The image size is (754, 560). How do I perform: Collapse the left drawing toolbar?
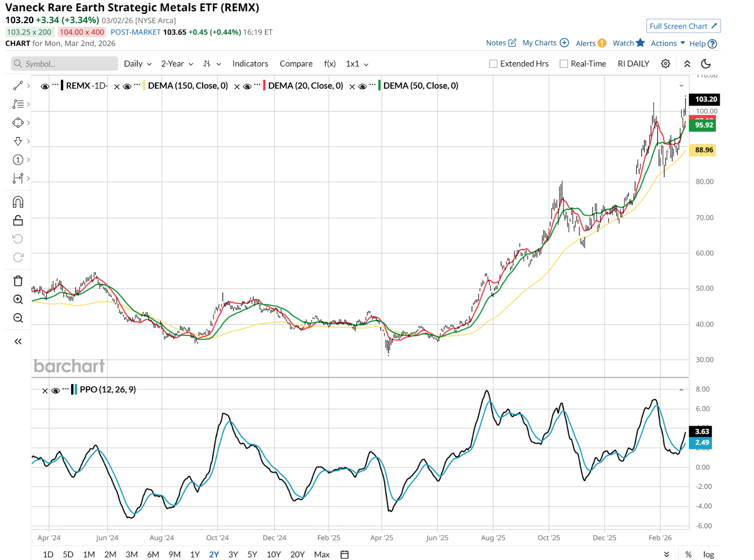(18, 341)
